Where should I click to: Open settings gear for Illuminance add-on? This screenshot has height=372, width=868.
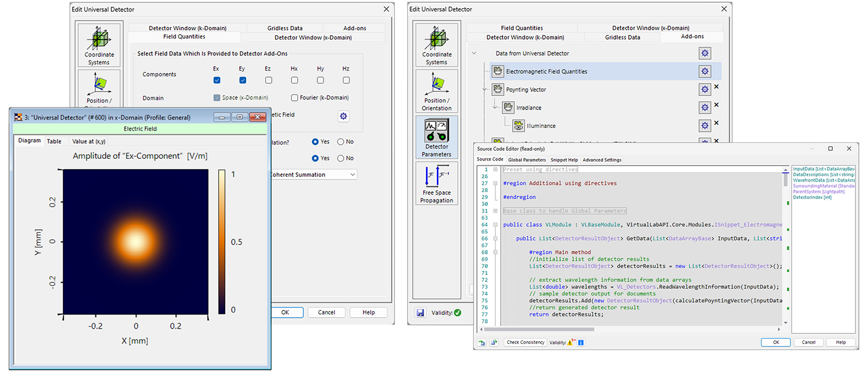coord(704,126)
